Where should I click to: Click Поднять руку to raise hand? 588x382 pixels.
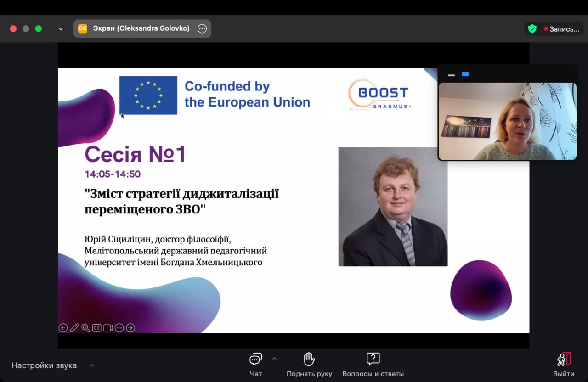[x=309, y=365]
